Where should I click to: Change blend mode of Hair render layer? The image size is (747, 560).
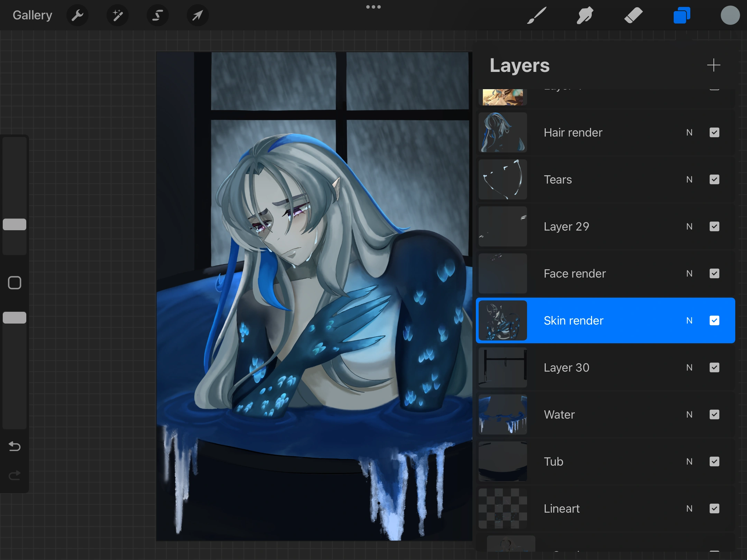(689, 132)
